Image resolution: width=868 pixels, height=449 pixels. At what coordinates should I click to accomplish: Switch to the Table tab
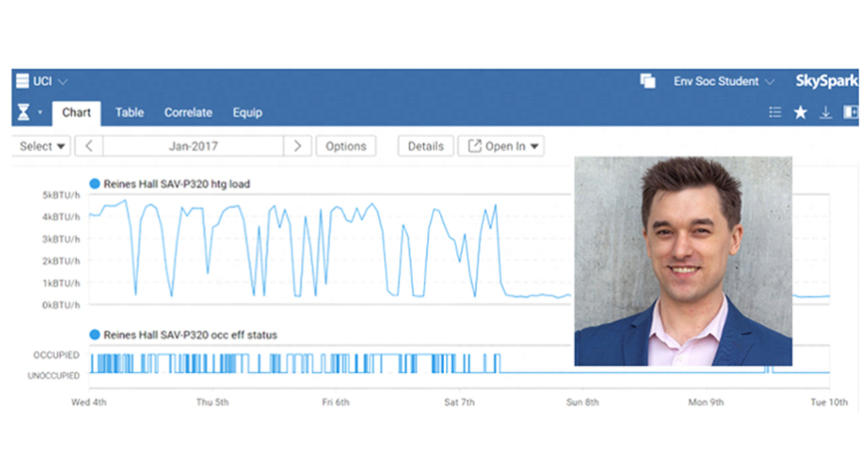click(130, 113)
